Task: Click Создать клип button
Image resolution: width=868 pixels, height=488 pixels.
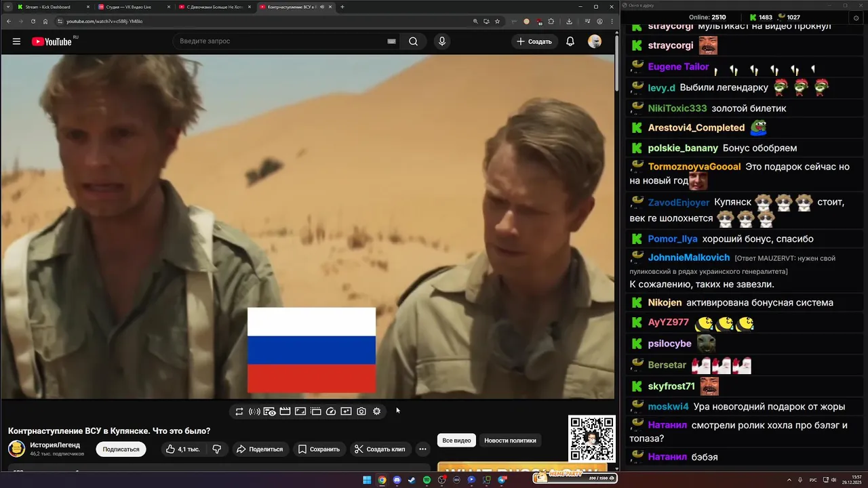Action: point(380,449)
